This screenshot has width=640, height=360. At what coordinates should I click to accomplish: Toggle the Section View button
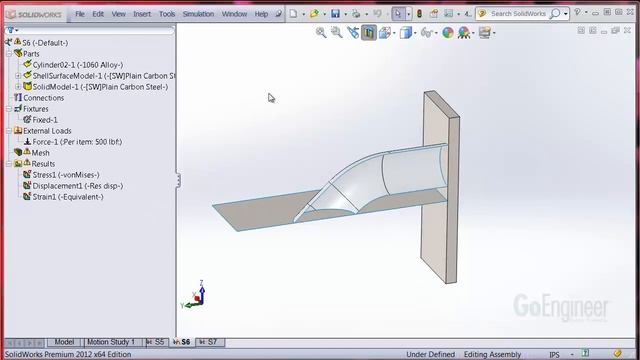[369, 33]
